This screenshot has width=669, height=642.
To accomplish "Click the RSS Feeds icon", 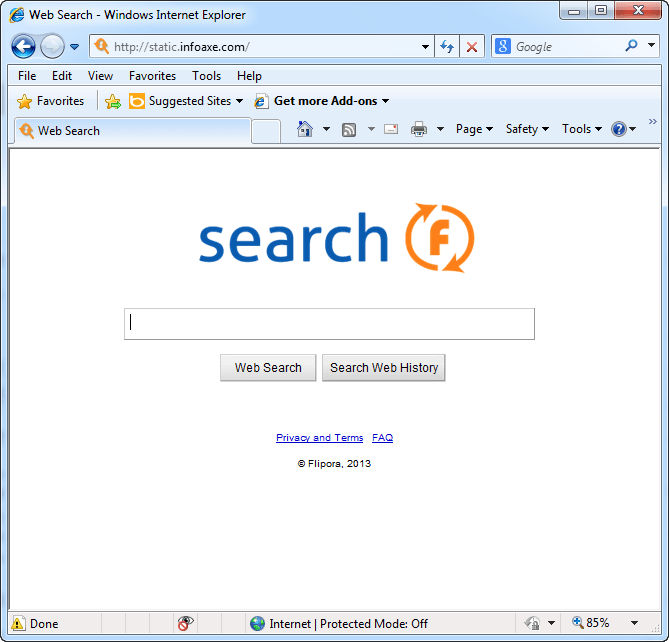I will point(349,129).
